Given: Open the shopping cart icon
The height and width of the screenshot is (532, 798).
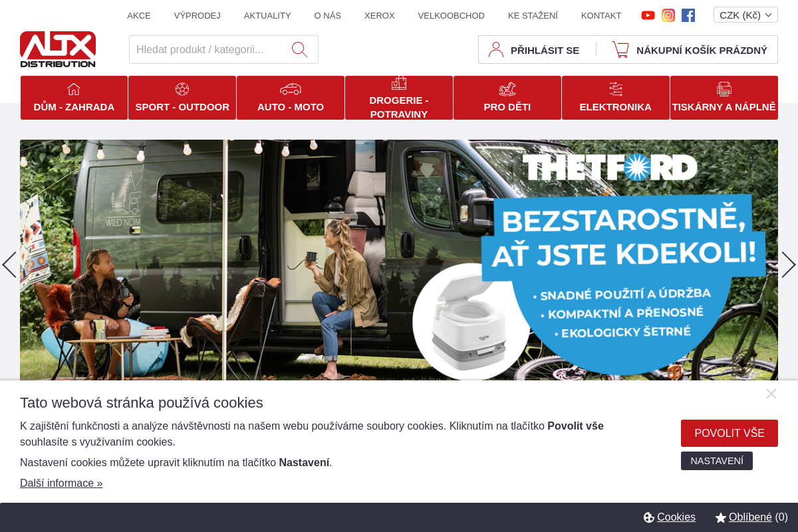Looking at the screenshot, I should 620,50.
